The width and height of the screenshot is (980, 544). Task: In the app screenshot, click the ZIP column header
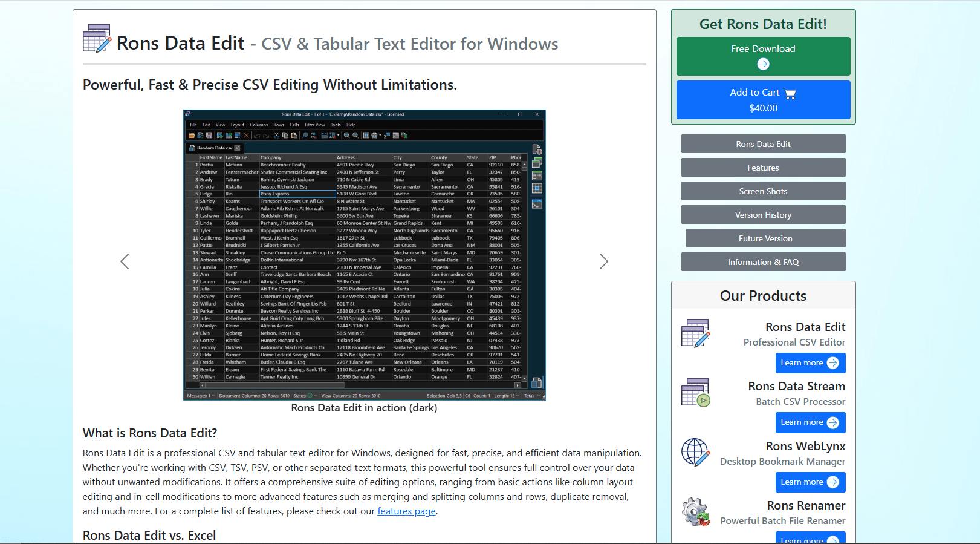pyautogui.click(x=498, y=157)
